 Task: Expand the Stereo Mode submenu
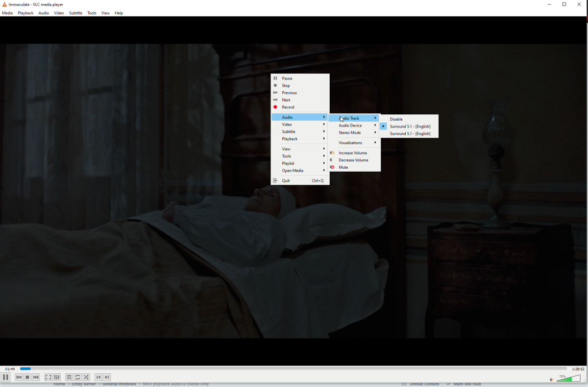click(354, 132)
